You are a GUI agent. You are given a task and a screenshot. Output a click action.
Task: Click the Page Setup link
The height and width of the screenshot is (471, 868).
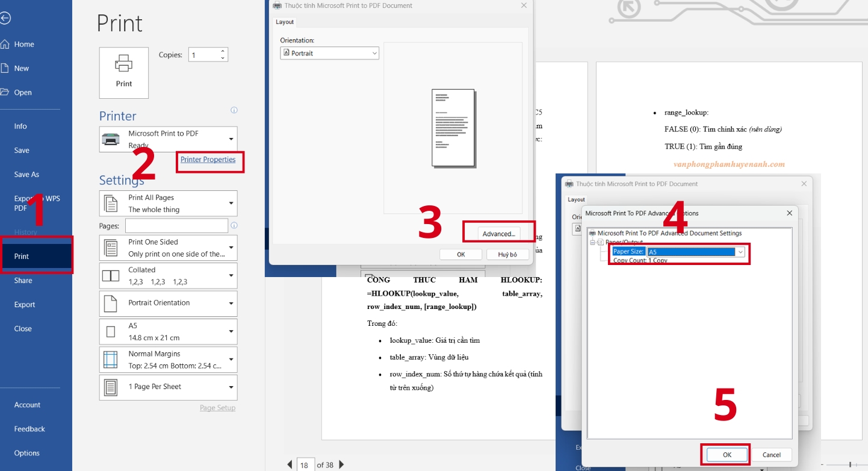(x=217, y=408)
